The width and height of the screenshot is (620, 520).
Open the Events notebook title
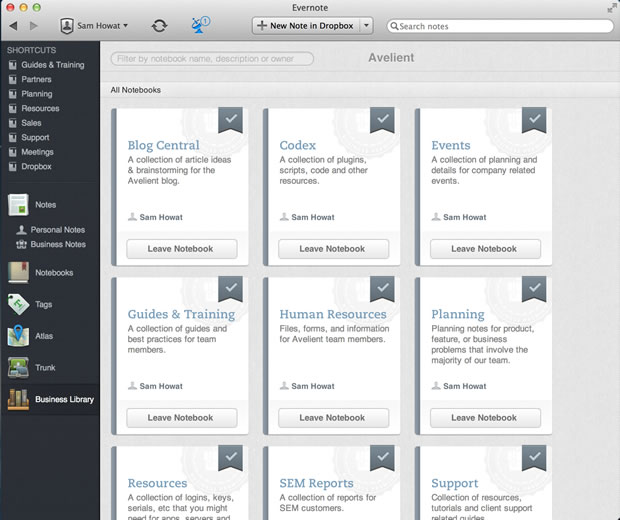tap(451, 145)
